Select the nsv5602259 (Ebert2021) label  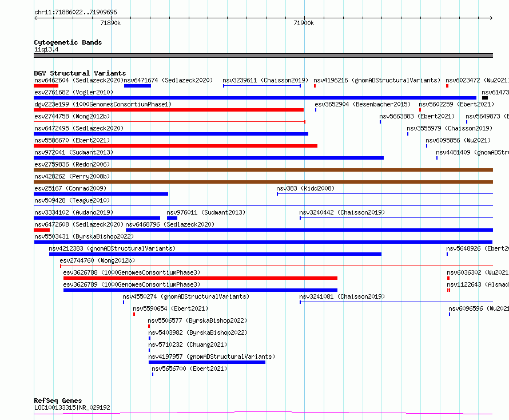(456, 104)
